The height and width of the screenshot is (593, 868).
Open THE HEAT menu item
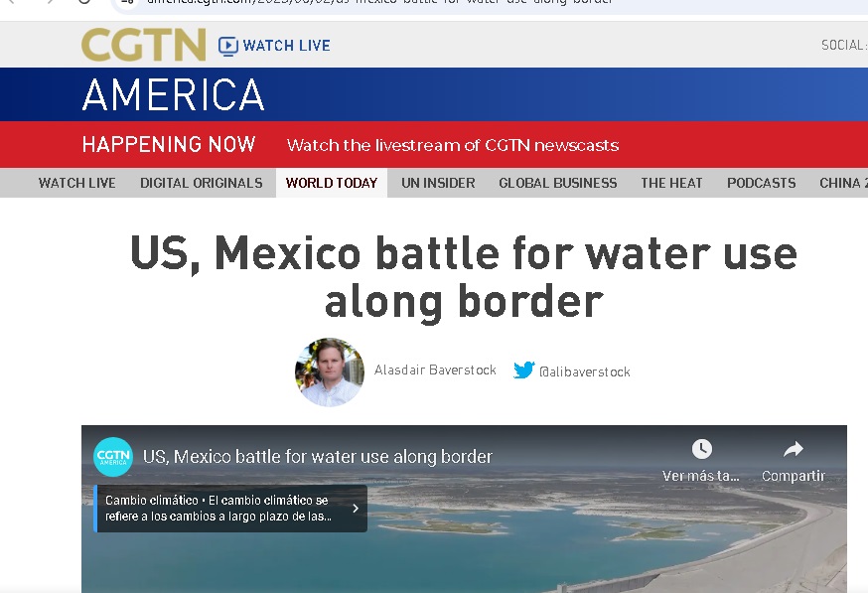click(x=671, y=183)
